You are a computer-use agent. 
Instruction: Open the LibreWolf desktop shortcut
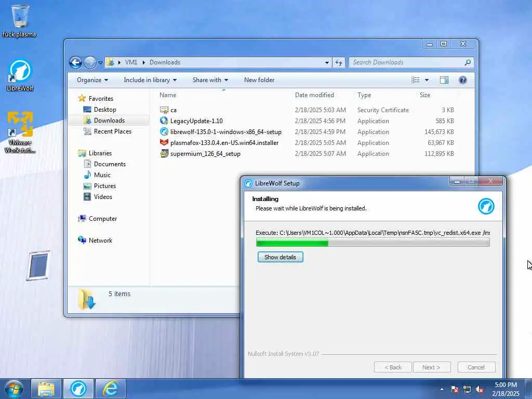[20, 75]
